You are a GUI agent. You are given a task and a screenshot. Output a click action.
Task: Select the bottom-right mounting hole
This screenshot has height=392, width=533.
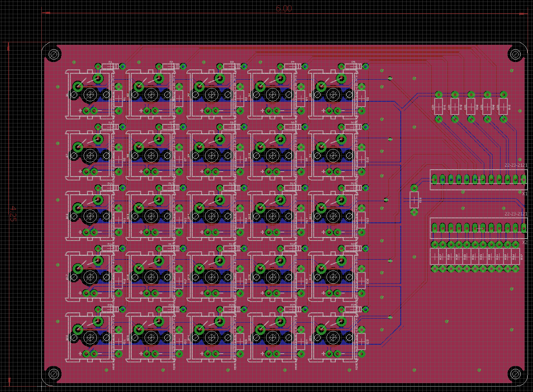click(515, 374)
